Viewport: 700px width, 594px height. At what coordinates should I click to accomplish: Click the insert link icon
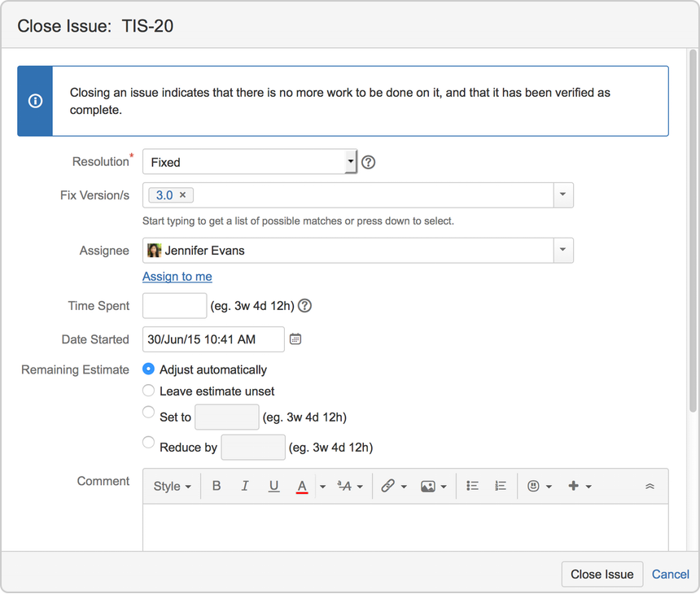388,486
